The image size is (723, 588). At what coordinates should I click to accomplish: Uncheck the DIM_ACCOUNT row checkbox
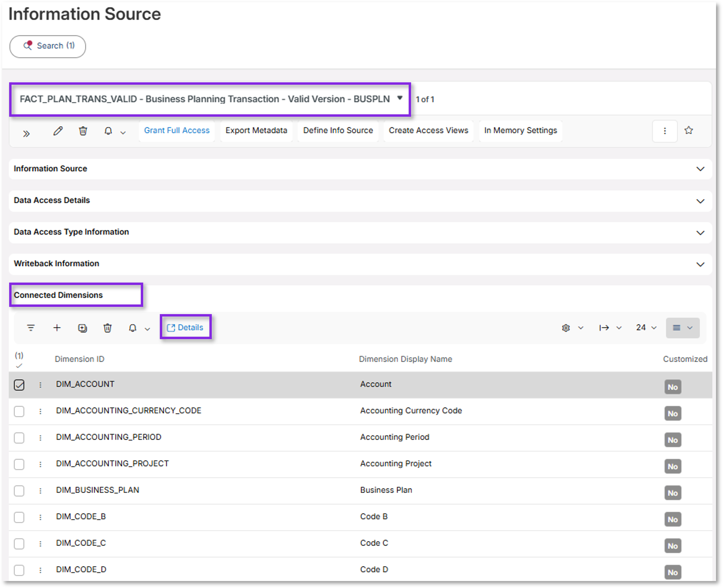tap(19, 385)
